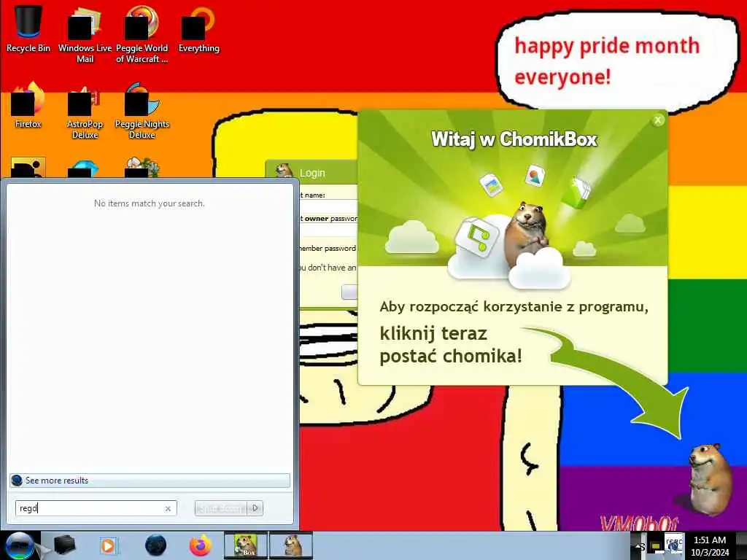Click the hamster icon in the Login title
The width and height of the screenshot is (747, 560).
coord(284,171)
